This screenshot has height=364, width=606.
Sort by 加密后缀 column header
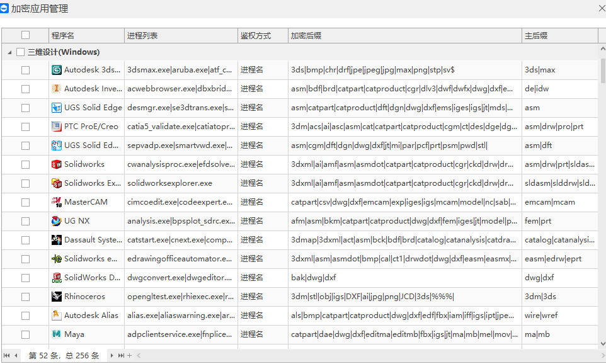(405, 35)
